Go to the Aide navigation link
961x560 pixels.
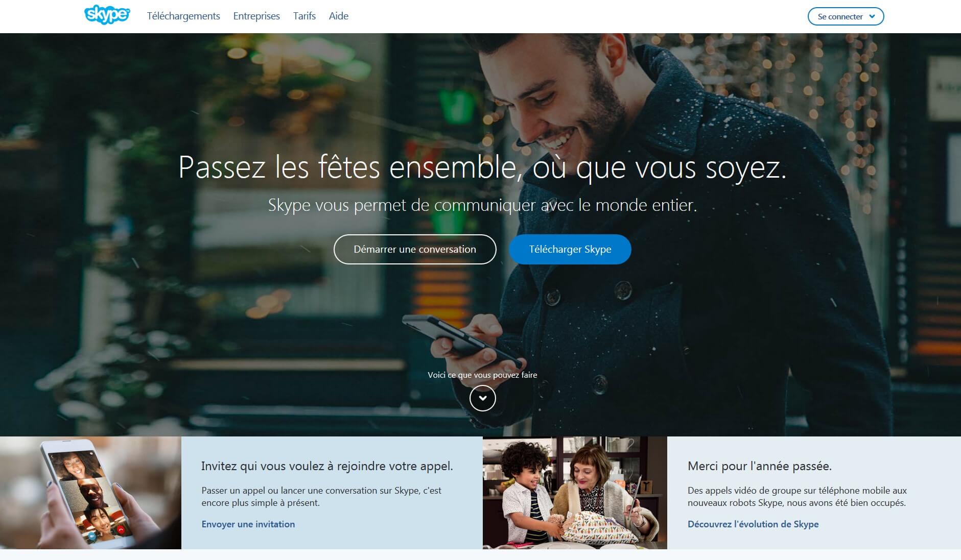[x=339, y=16]
